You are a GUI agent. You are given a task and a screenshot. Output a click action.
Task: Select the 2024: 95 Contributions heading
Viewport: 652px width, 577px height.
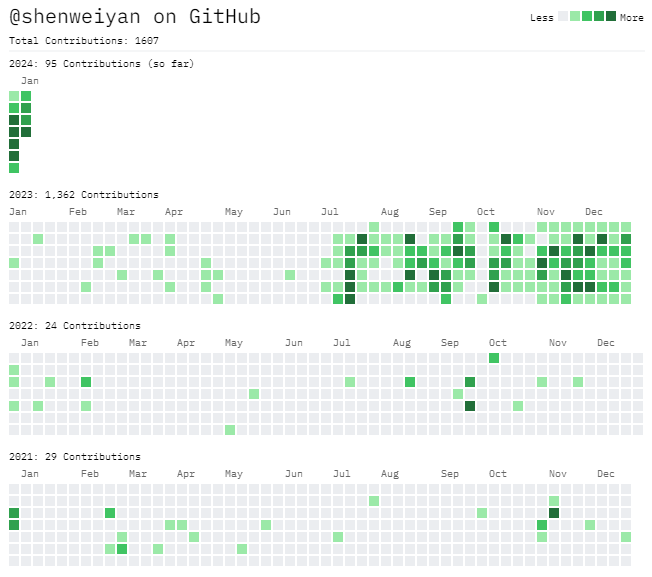(x=102, y=64)
